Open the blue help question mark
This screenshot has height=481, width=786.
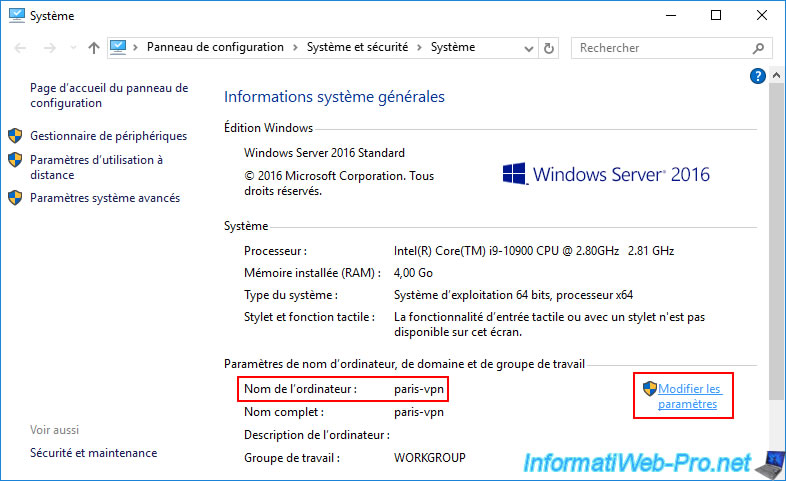(x=758, y=76)
